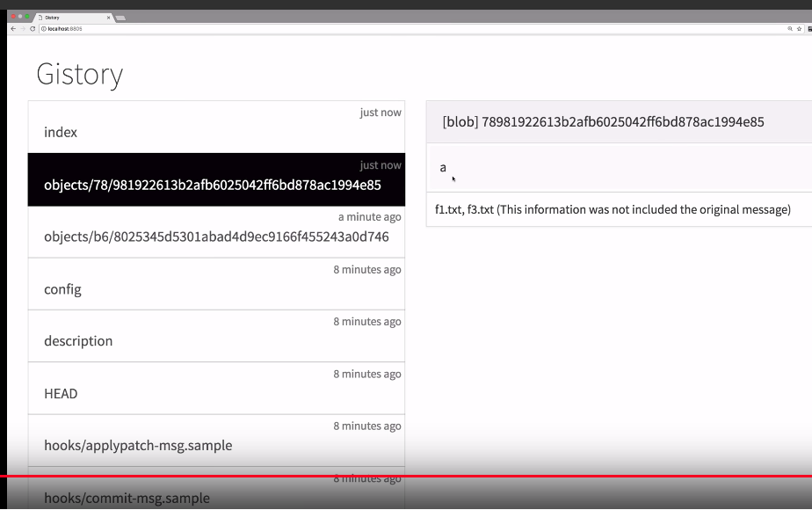
Task: Click the blob hash header in detail panel
Action: (619, 122)
